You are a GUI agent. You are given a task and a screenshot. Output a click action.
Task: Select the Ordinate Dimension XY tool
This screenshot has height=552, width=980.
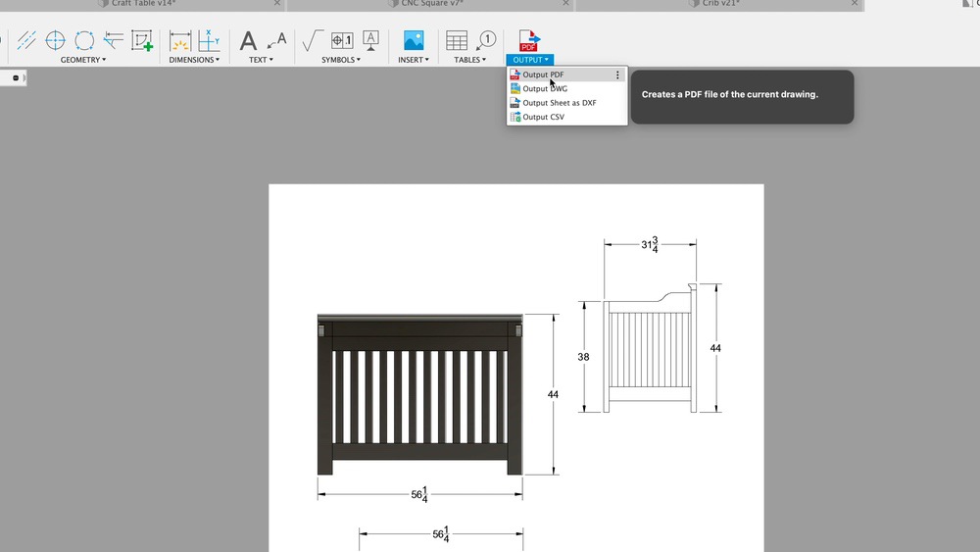coord(209,40)
